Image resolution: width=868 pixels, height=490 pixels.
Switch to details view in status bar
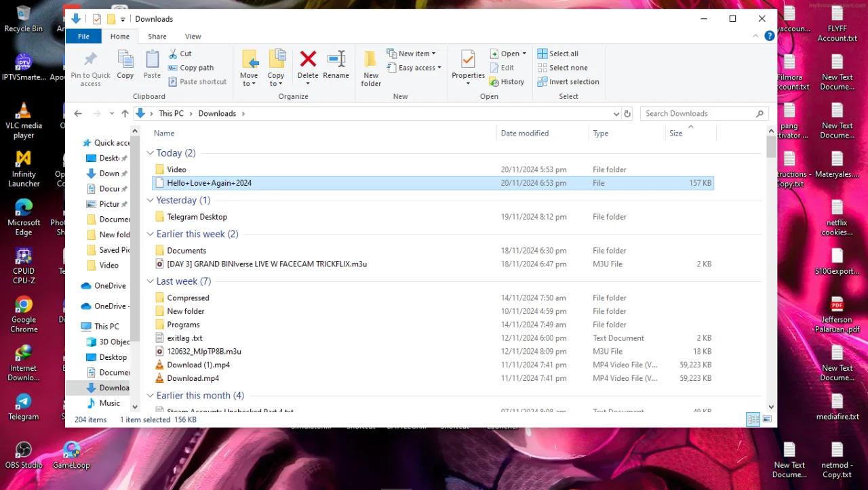(753, 420)
